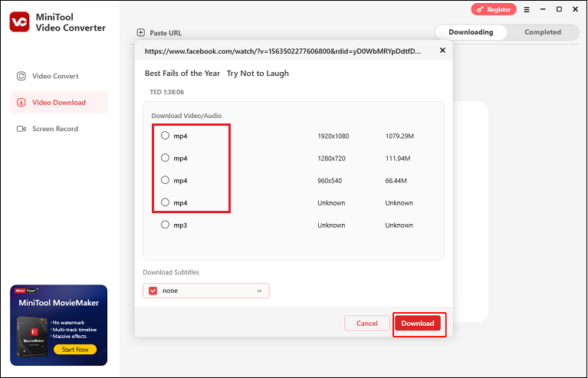Click the 'Download Video/Audio' heading
Viewport: 588px width, 378px height.
click(x=186, y=116)
